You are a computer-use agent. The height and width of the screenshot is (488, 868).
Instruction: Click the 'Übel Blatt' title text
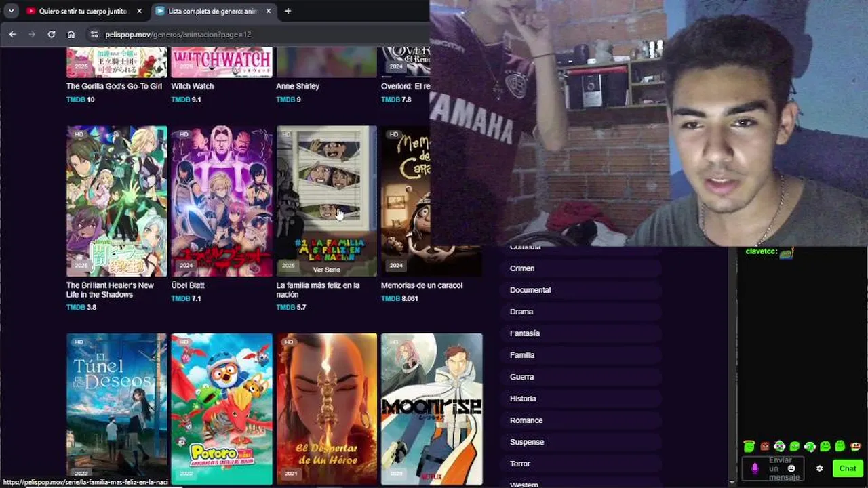pos(187,285)
